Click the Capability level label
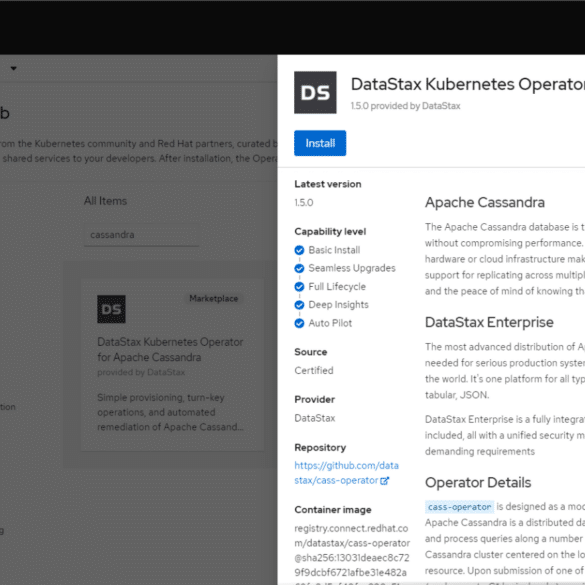Screen dimensions: 585x585 (330, 232)
